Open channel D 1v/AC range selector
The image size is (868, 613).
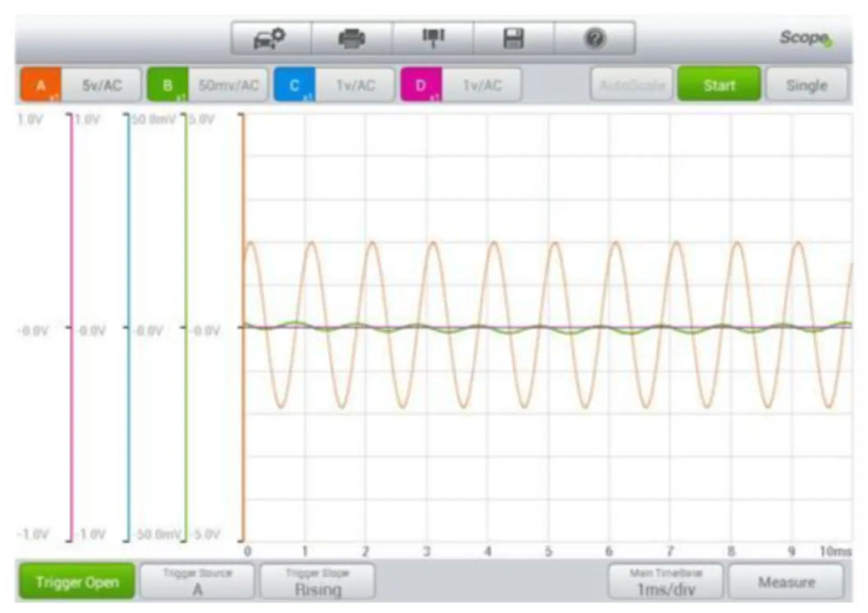click(482, 85)
